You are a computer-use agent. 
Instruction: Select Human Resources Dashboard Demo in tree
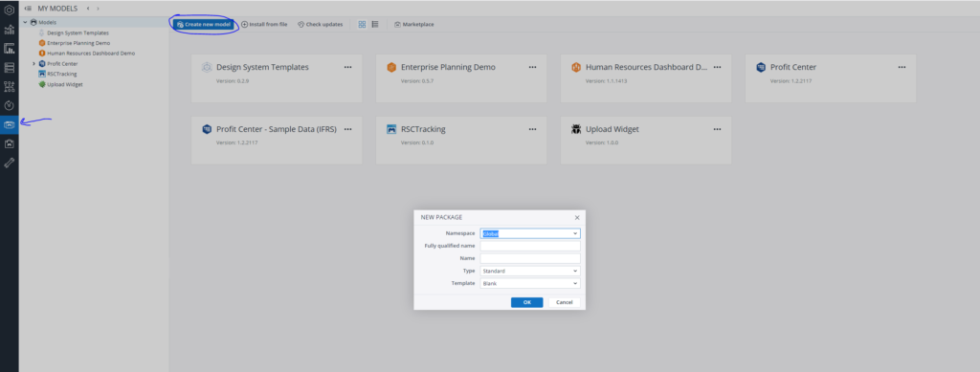(x=91, y=53)
